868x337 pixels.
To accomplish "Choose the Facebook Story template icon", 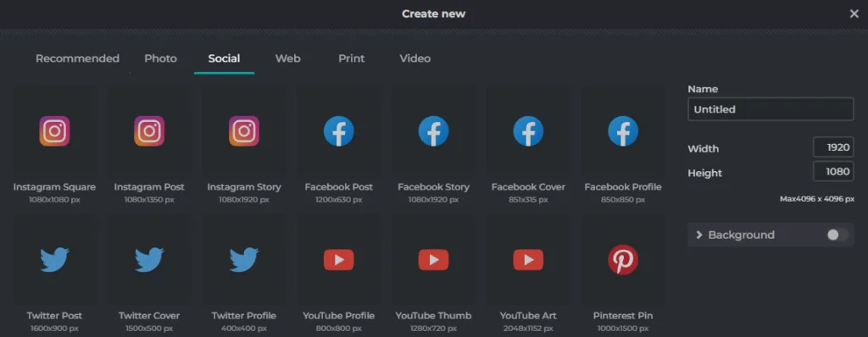I will pos(433,131).
